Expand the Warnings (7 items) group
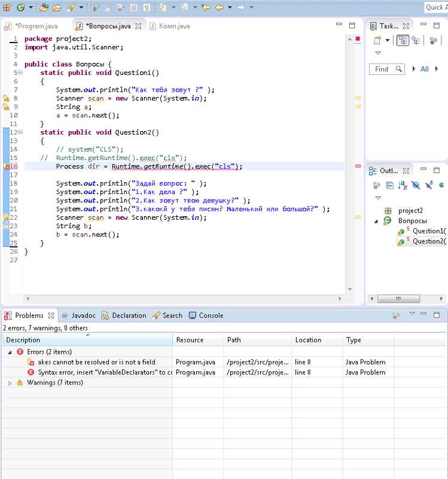This screenshot has width=448, height=479. coord(10,383)
